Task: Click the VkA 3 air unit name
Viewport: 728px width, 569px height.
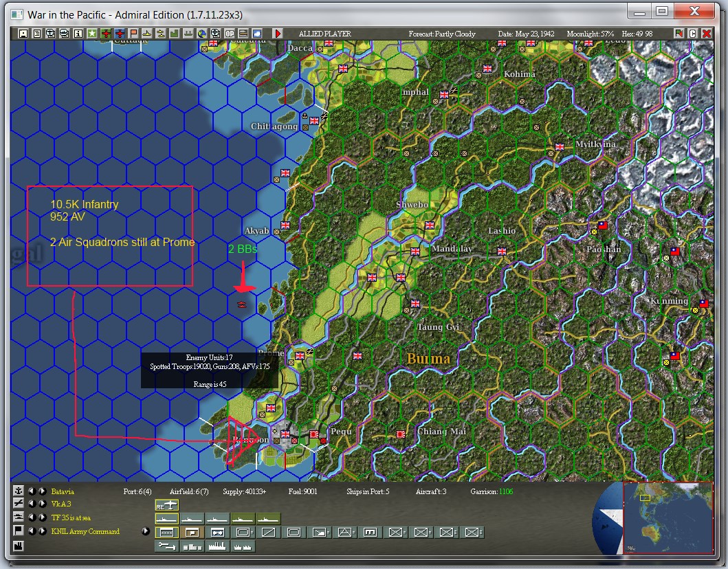Action: pyautogui.click(x=61, y=504)
